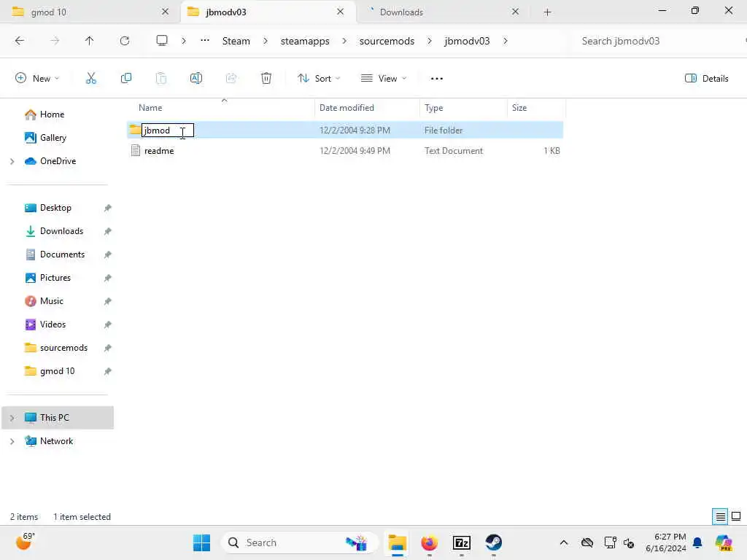Open Pictures in Quick access
This screenshot has height=560, width=747.
click(55, 278)
